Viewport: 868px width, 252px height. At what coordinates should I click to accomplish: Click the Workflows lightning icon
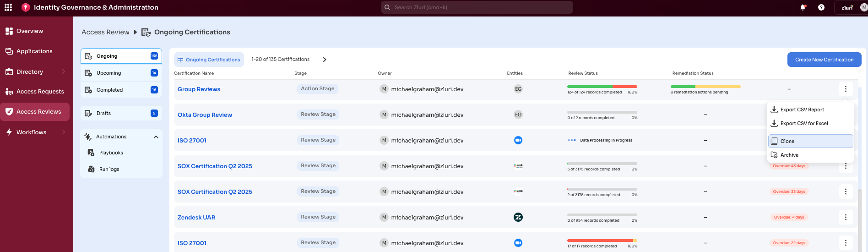point(9,132)
